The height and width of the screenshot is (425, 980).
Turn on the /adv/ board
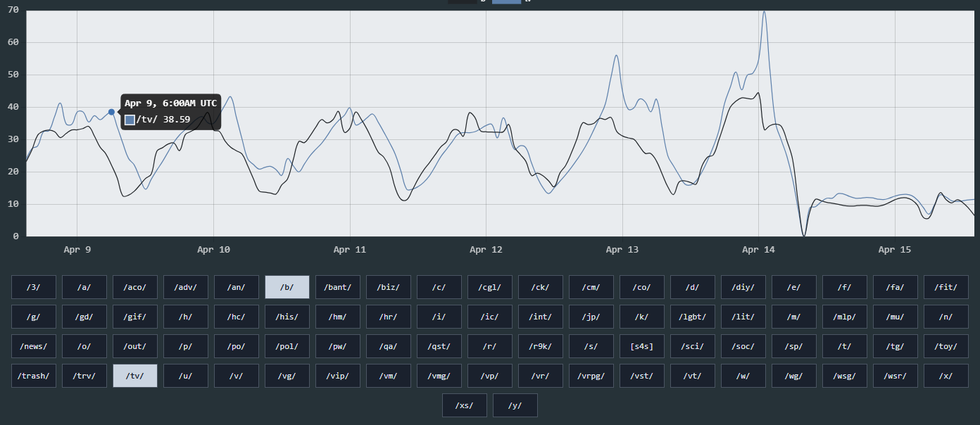click(186, 287)
